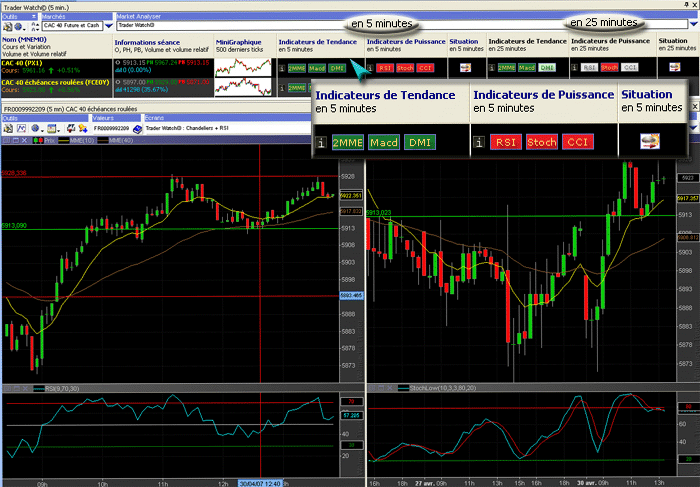Toggle MME(10) line legend
Screen dimensions: 700x487
(x=76, y=141)
